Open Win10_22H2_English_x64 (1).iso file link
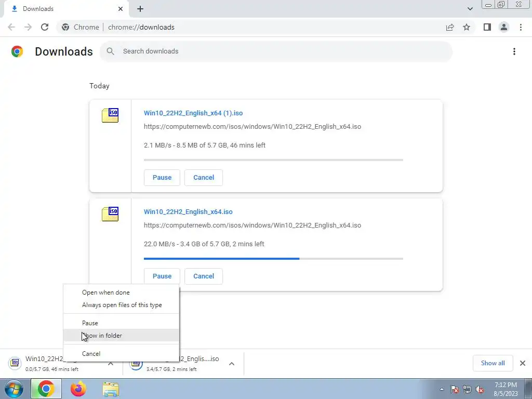This screenshot has width=532, height=399. pyautogui.click(x=193, y=113)
